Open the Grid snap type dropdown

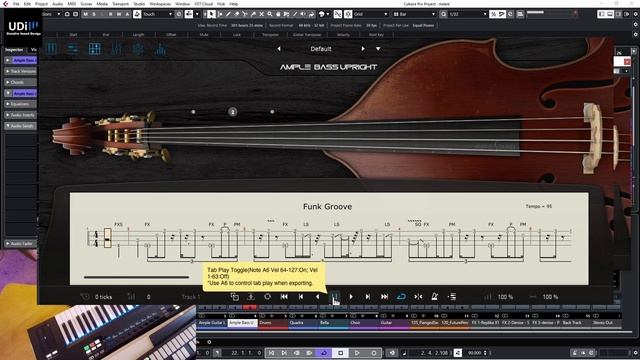[371, 14]
